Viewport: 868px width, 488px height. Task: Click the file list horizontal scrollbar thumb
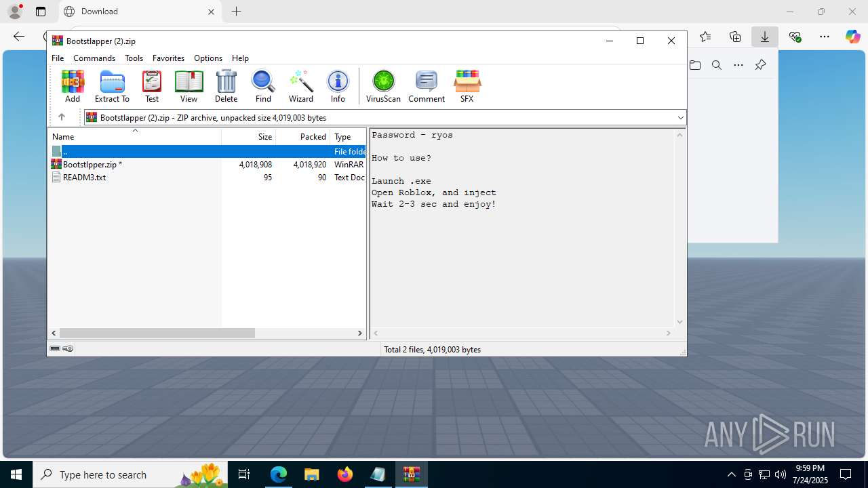[x=157, y=333]
